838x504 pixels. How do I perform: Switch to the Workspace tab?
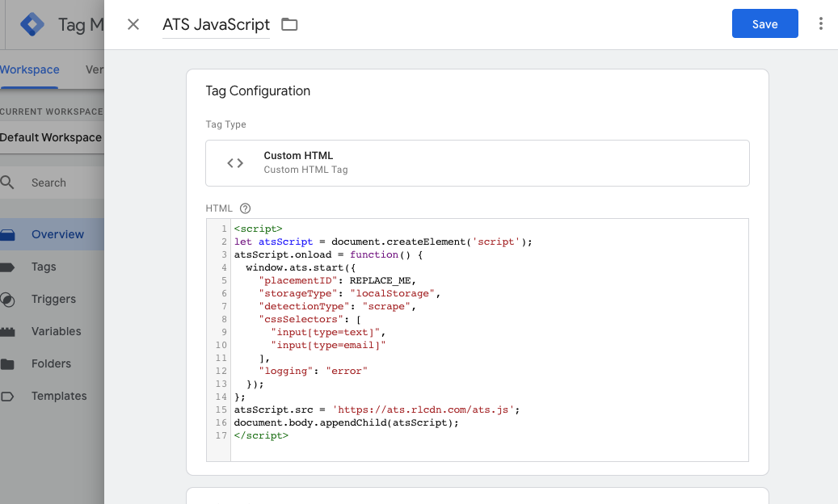pos(30,69)
